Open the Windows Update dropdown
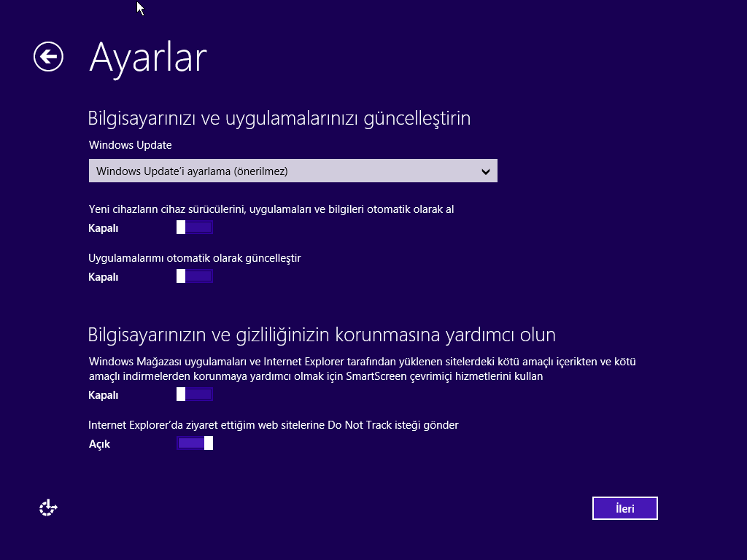 [293, 171]
